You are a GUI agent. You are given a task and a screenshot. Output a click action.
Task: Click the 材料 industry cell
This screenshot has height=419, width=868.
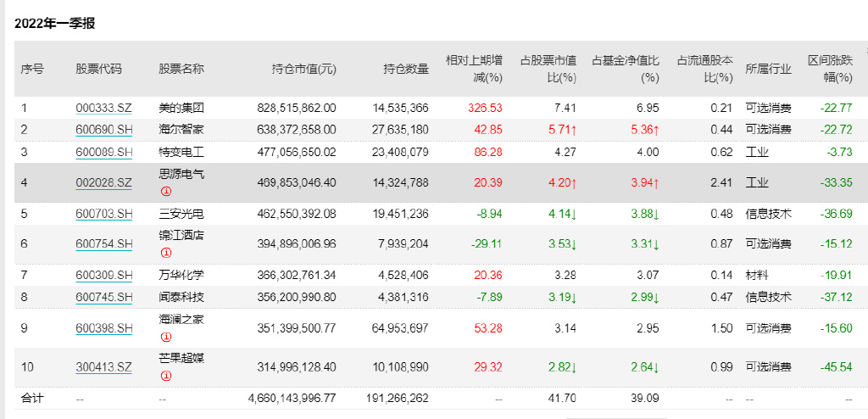point(757,275)
